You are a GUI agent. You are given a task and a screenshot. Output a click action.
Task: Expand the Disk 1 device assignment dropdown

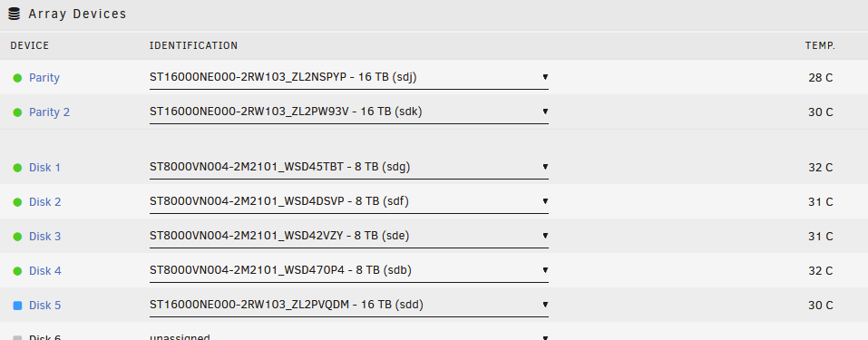coord(349,167)
